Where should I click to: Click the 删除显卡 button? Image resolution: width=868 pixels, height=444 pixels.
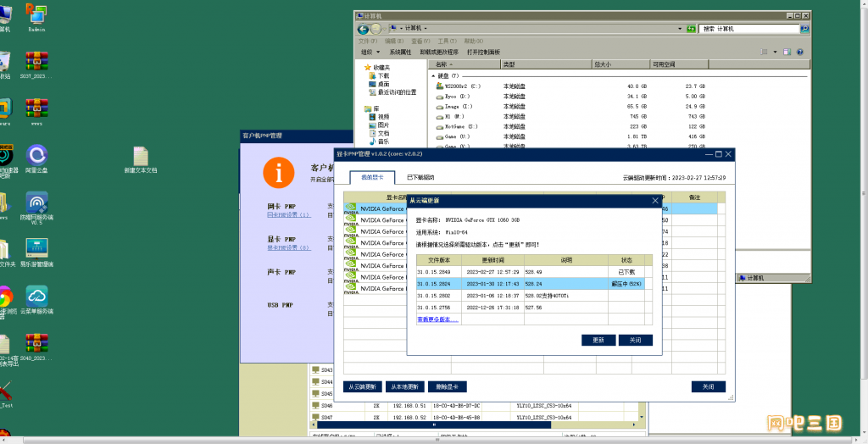point(448,387)
